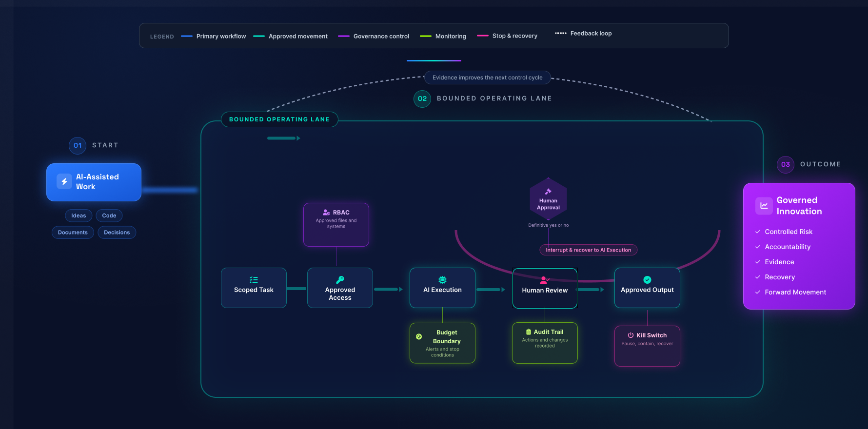868x429 pixels.
Task: Select the BOUNDED OPERATING LANE pill label on the lane border
Action: point(279,119)
